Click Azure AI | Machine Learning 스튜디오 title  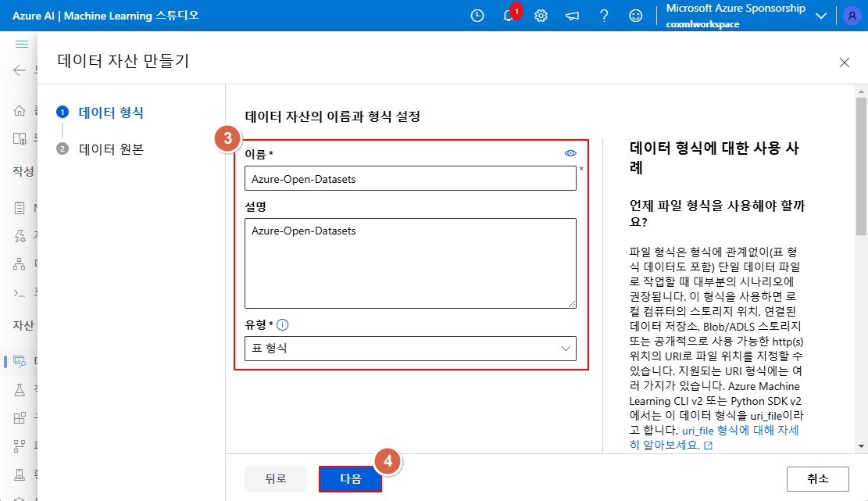[105, 16]
